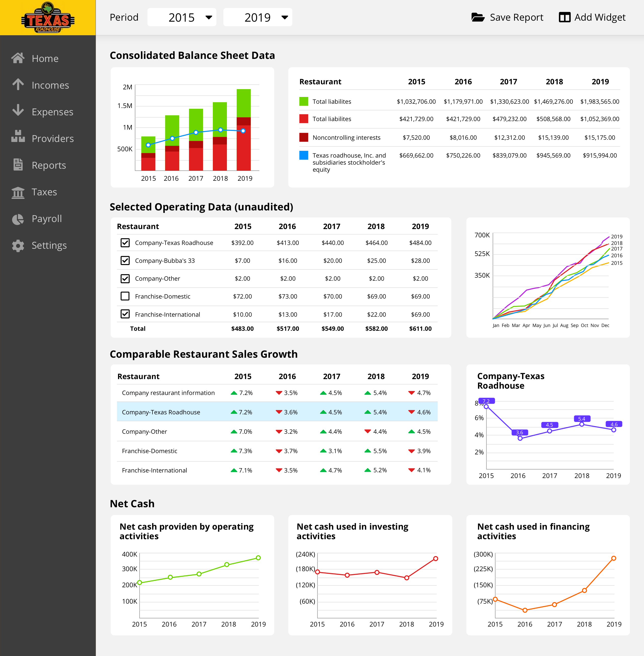Click the Add Widget columns icon

click(565, 17)
